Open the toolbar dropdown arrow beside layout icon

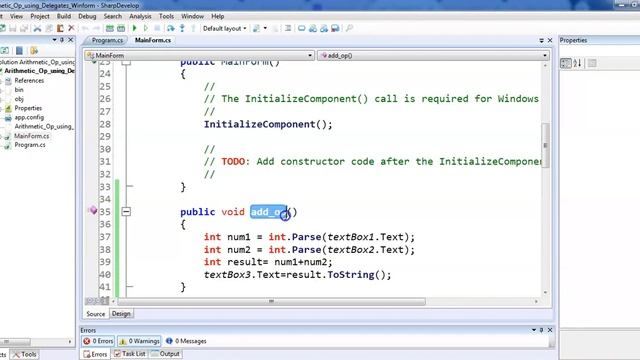(265, 28)
